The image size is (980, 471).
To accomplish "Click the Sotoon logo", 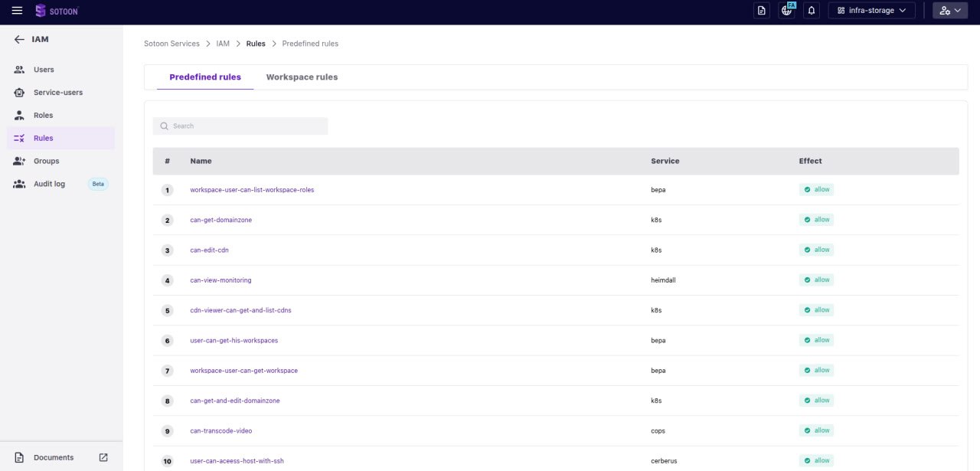I will coord(57,11).
